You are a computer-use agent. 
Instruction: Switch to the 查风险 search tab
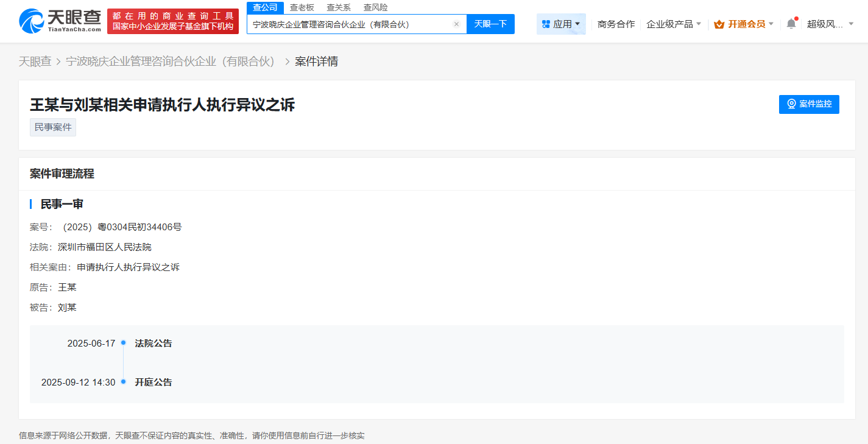tap(375, 7)
